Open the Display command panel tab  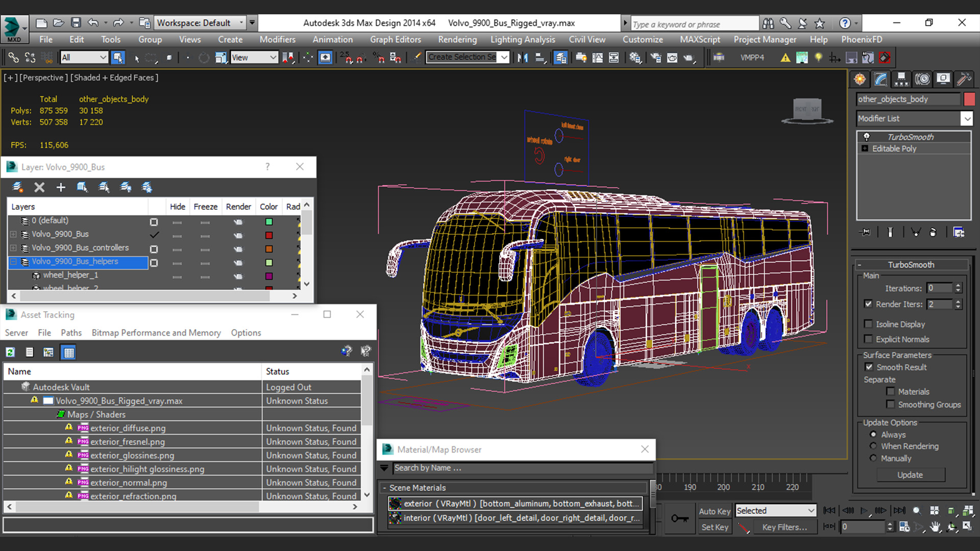(943, 79)
